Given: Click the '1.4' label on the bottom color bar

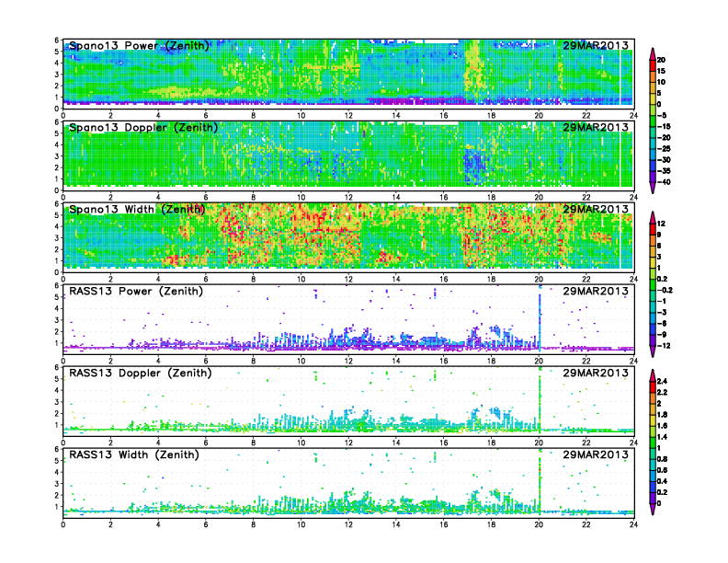Looking at the screenshot, I should (x=662, y=437).
